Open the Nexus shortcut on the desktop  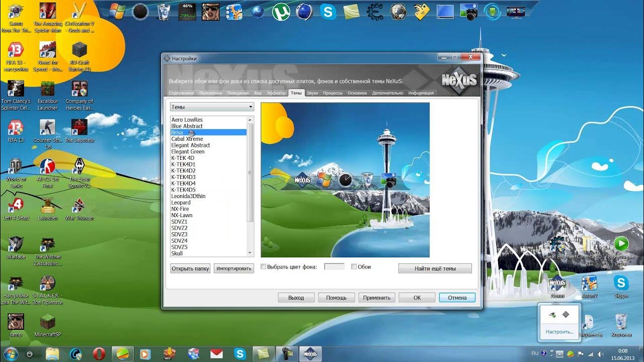(557, 287)
